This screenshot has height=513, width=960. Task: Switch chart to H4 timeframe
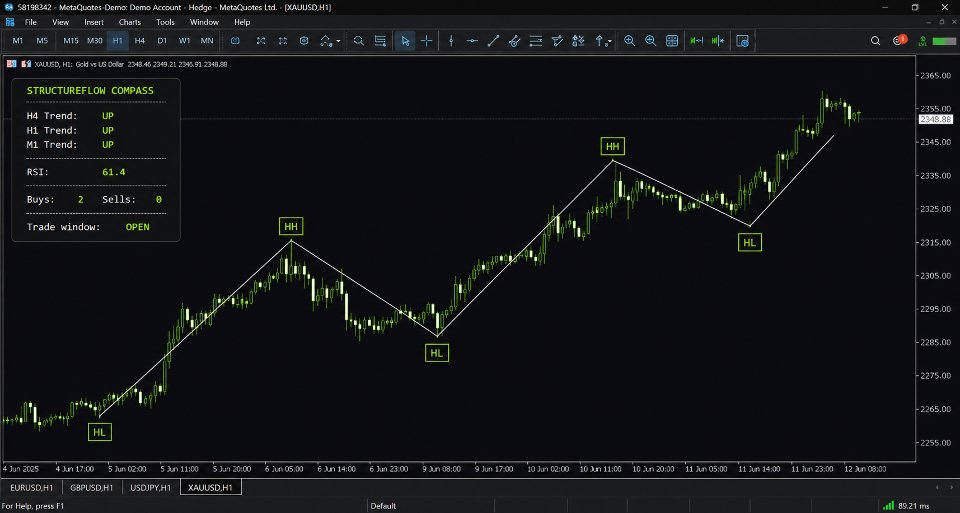140,41
